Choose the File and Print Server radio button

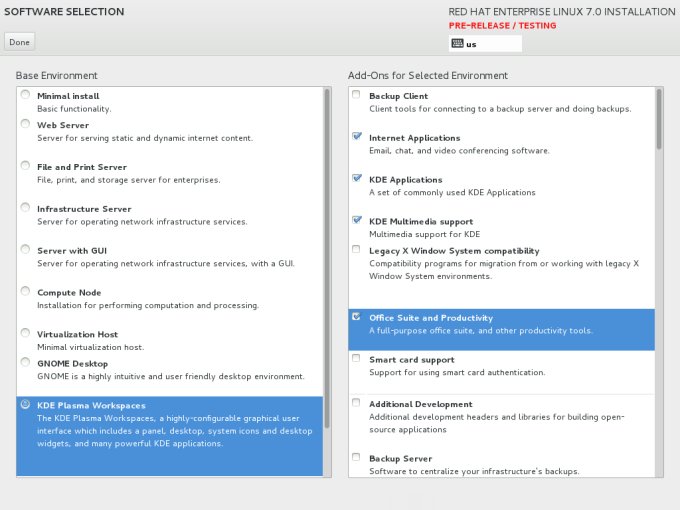click(x=25, y=166)
